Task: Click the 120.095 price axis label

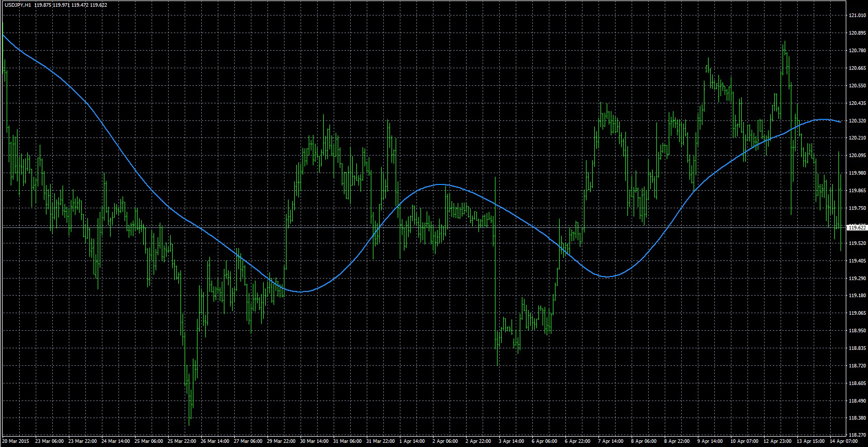Action: click(858, 156)
